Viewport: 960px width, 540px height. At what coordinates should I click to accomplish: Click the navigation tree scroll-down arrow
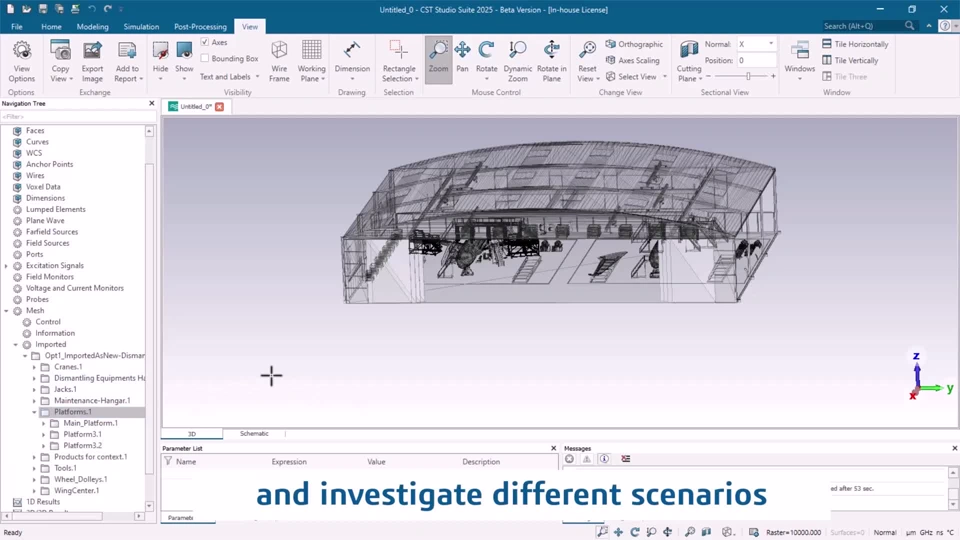coord(149,506)
